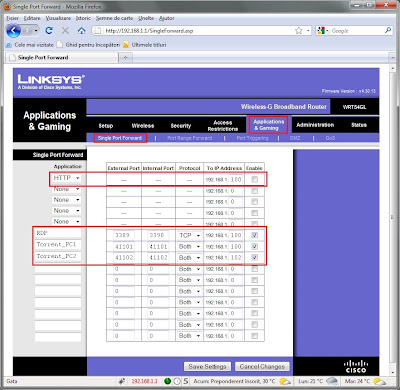This screenshot has height=390, width=400.
Task: Click the Cancel Changes button
Action: [262, 367]
